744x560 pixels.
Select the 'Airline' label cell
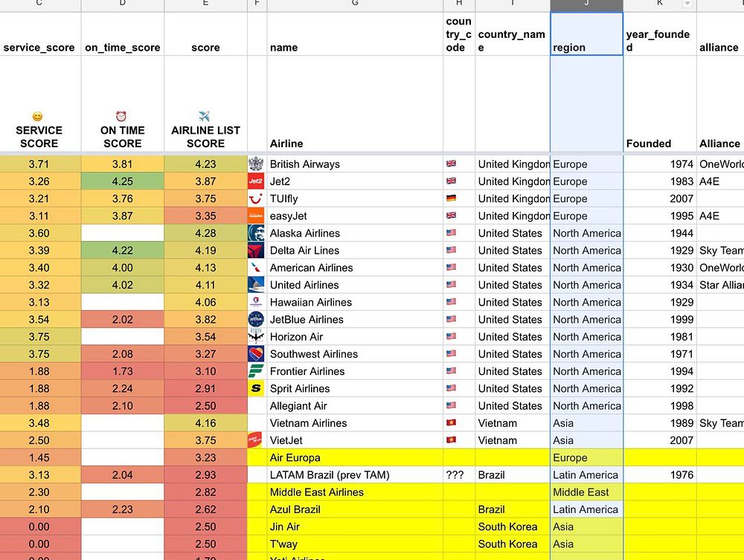coord(355,104)
